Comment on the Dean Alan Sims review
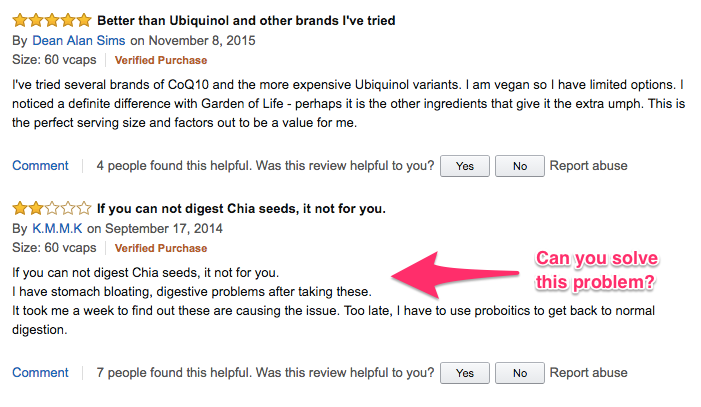The width and height of the screenshot is (701, 407). tap(40, 166)
